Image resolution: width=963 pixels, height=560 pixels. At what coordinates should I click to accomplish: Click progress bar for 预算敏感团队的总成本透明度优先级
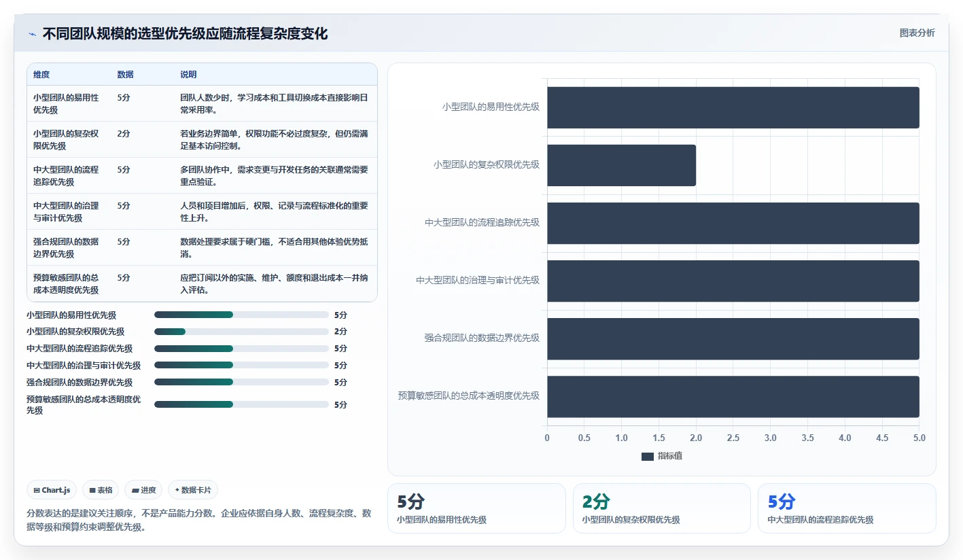[241, 404]
